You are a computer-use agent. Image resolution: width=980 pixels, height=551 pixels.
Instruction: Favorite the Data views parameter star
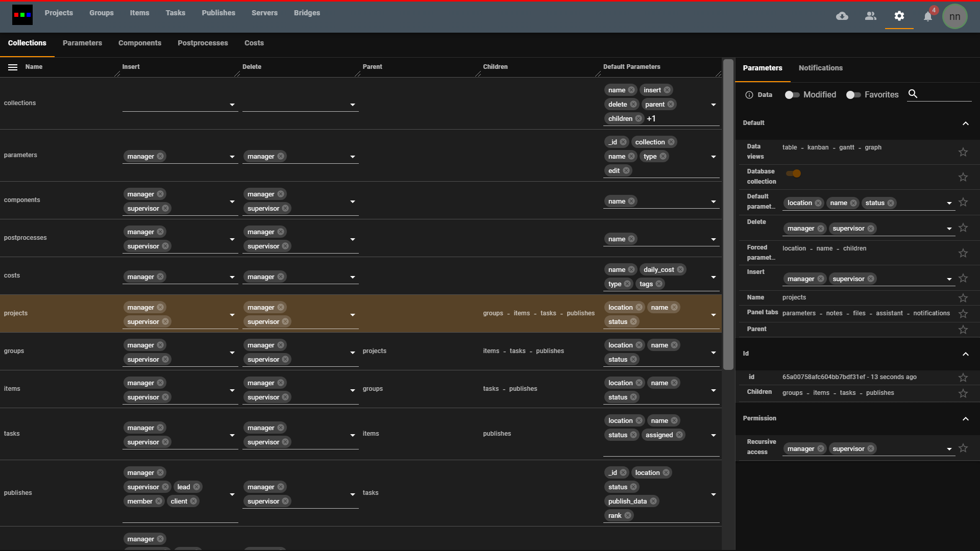pos(963,152)
